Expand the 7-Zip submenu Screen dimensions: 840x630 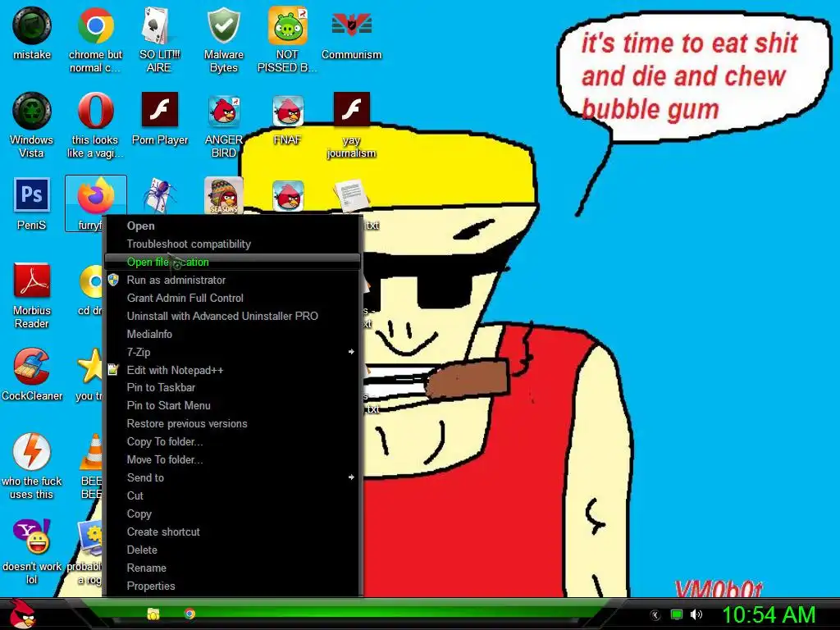pos(233,352)
